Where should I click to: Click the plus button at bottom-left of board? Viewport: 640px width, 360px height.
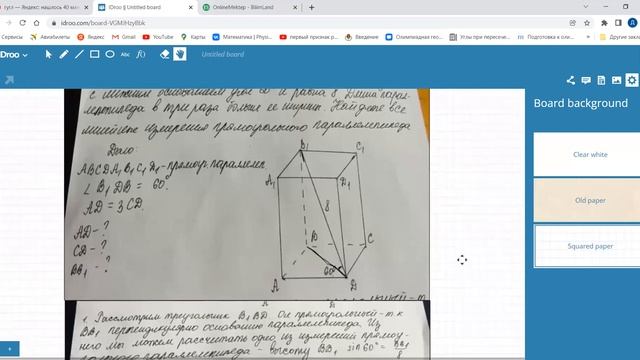pyautogui.click(x=9, y=349)
